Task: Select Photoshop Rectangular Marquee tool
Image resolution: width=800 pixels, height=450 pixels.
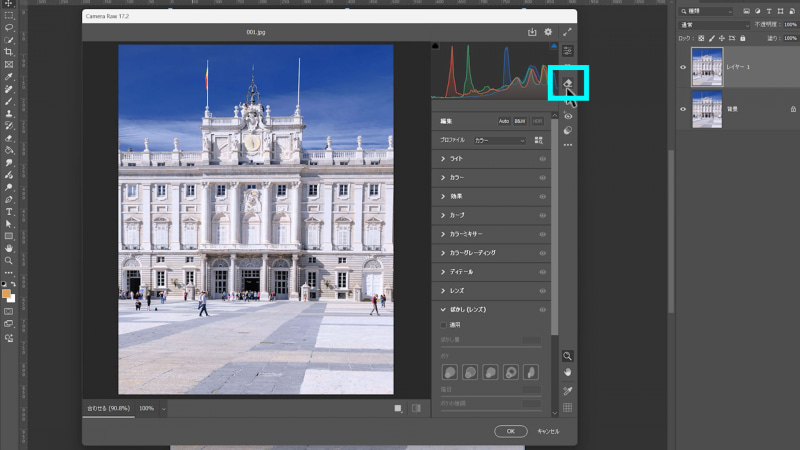Action: click(x=9, y=15)
